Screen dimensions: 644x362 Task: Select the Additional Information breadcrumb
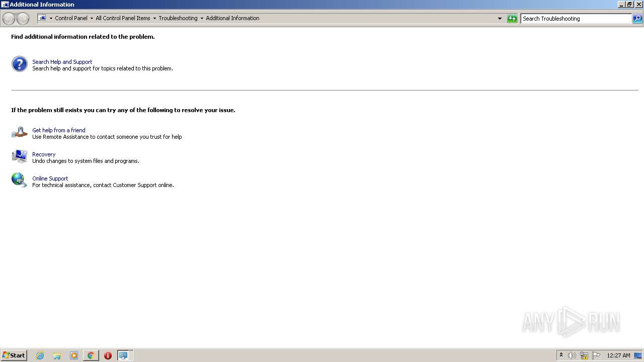(x=232, y=18)
